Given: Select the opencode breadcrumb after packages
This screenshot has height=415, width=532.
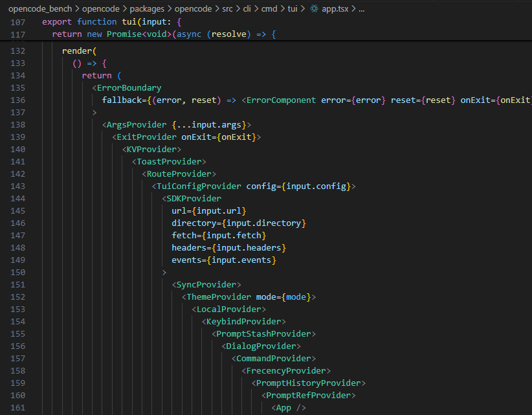Looking at the screenshot, I should (193, 9).
